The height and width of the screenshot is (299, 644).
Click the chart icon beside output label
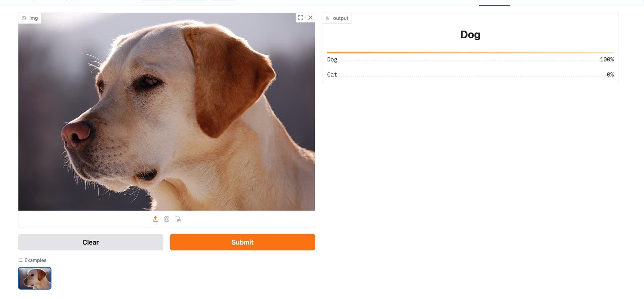328,18
